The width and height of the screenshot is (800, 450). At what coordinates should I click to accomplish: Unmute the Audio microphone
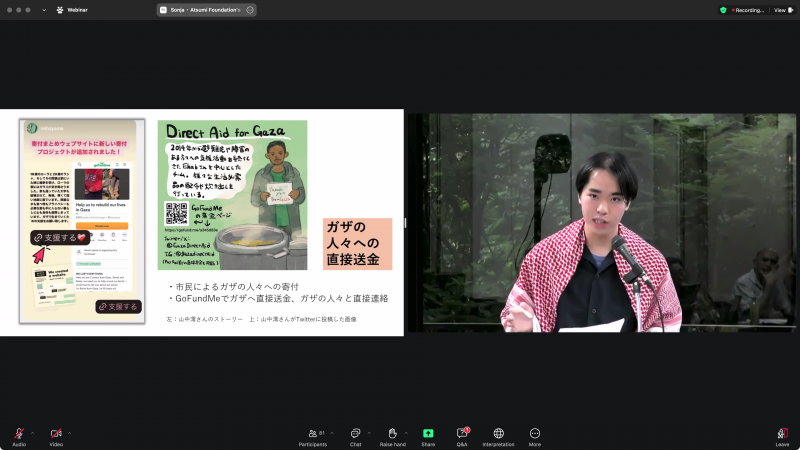tap(19, 437)
